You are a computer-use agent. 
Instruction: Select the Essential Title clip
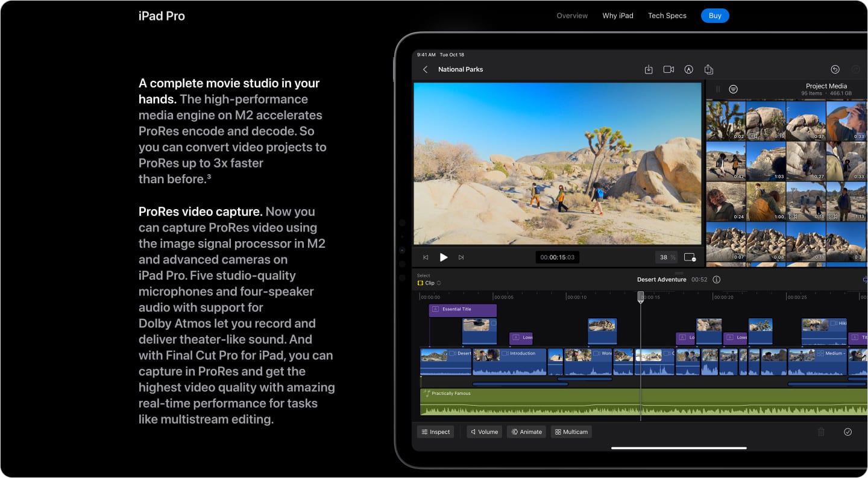463,310
